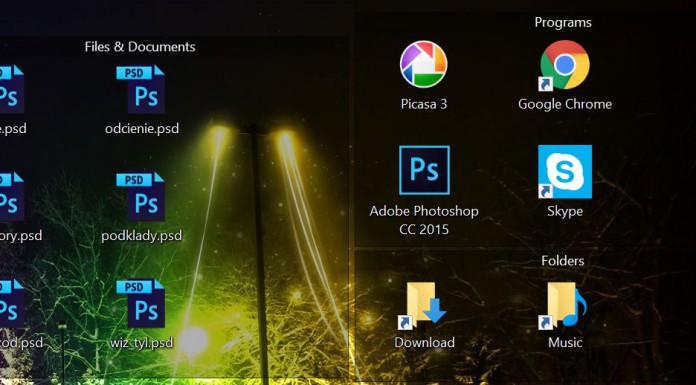This screenshot has height=385, width=696.
Task: Select the Download folder shortcut icon
Action: click(422, 305)
